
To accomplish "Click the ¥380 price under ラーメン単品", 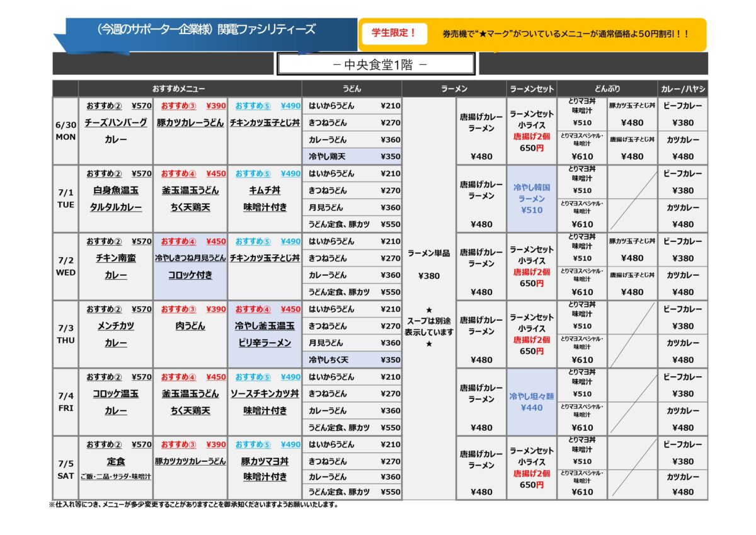I will (x=428, y=276).
